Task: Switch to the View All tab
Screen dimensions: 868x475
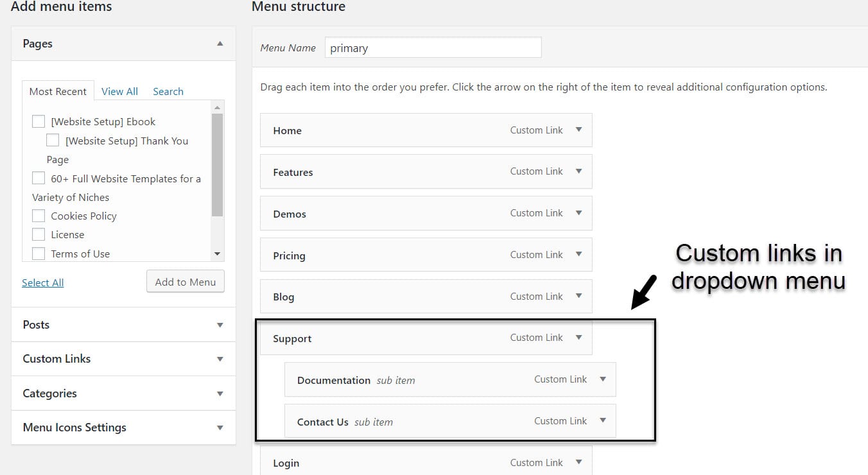Action: [119, 91]
